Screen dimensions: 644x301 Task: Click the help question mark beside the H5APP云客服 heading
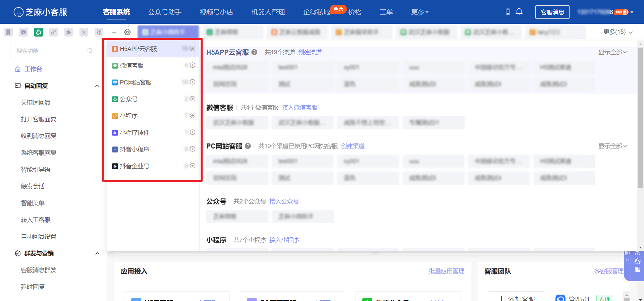(254, 52)
